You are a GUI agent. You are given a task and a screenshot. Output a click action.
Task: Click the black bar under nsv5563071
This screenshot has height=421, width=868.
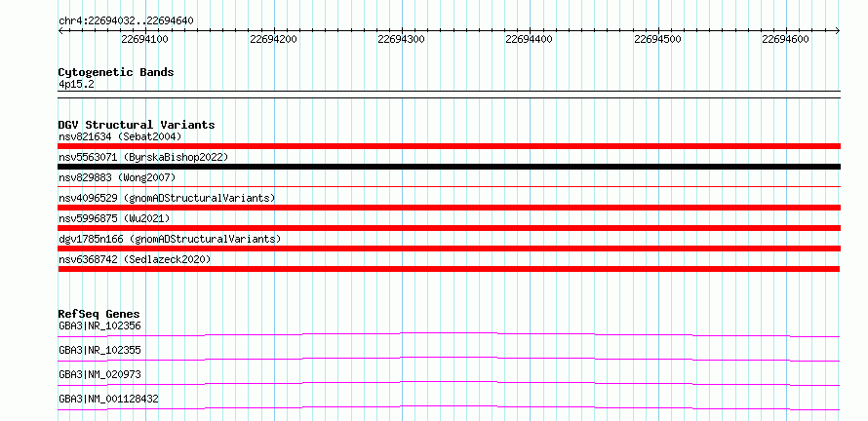pyautogui.click(x=450, y=167)
